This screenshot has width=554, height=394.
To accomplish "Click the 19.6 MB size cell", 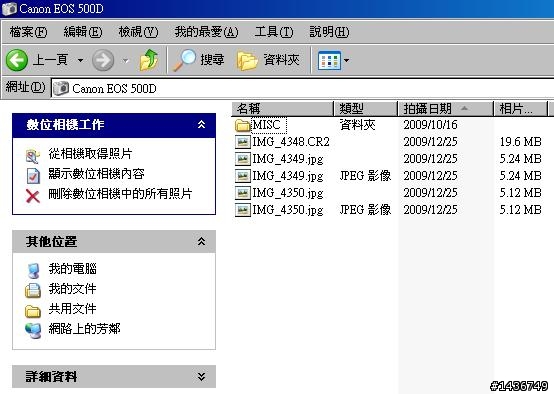I will click(x=520, y=142).
